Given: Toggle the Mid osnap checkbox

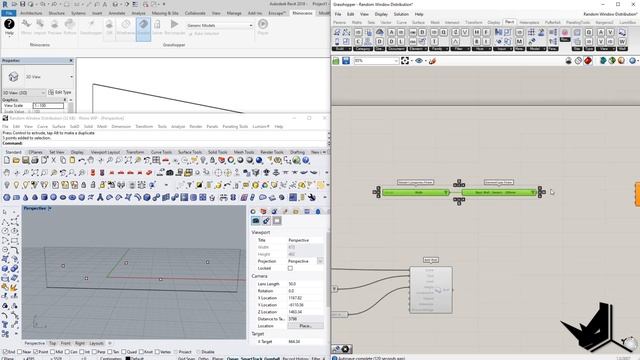Looking at the screenshot, I should pyautogui.click(x=52, y=352).
